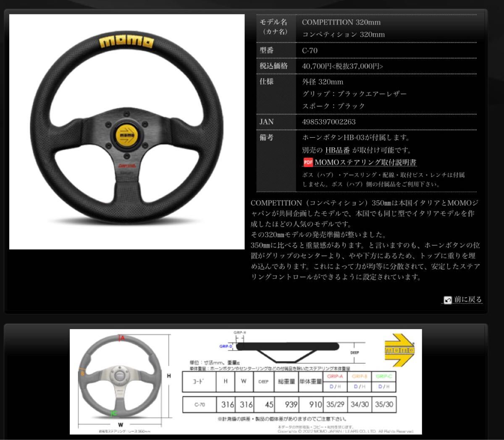Click the GRIP-C column header

(384, 377)
